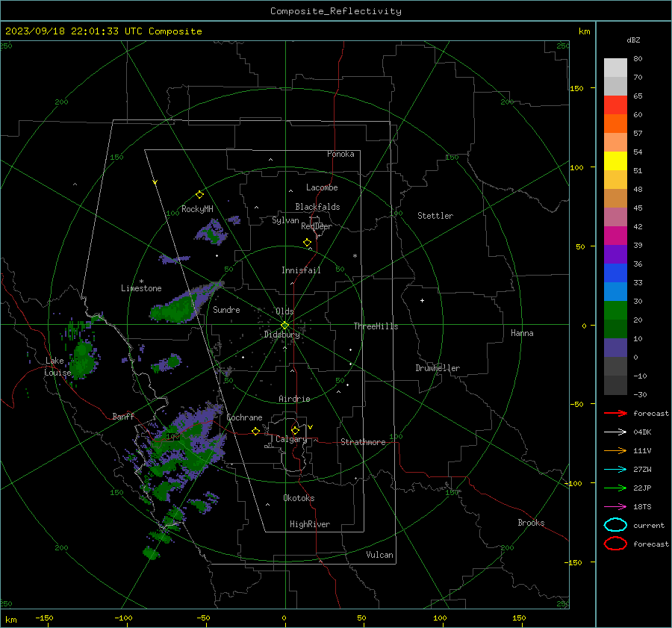This screenshot has height=628, width=672.
Task: Select the yellow diamond marker near RockyMH
Action: coord(199,195)
